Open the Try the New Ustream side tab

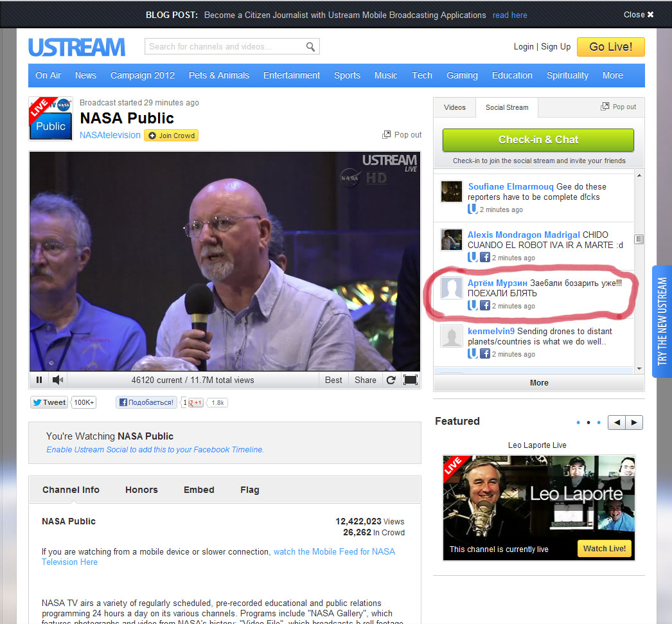pos(662,321)
